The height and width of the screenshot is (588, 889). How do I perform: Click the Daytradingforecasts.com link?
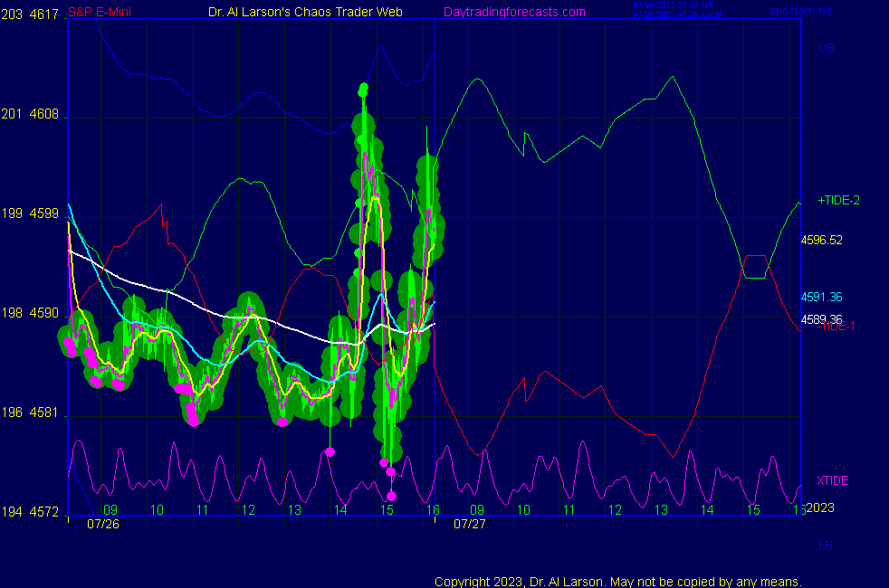(x=513, y=12)
